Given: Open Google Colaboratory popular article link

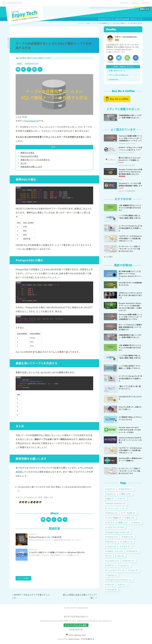Looking at the screenshot, I should coord(130,172).
